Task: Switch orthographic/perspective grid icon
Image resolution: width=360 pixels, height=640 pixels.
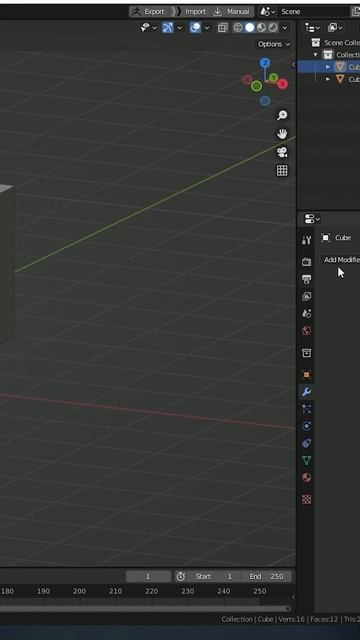Action: click(282, 171)
